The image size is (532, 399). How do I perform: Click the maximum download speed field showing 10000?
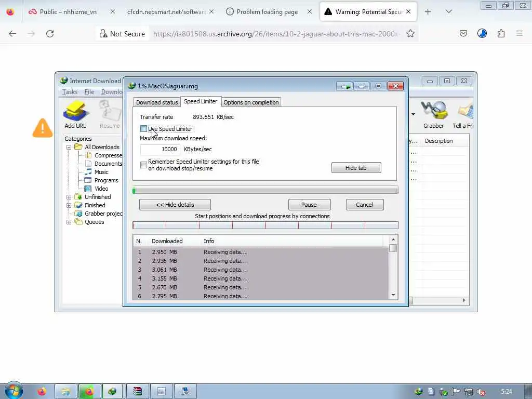click(160, 149)
